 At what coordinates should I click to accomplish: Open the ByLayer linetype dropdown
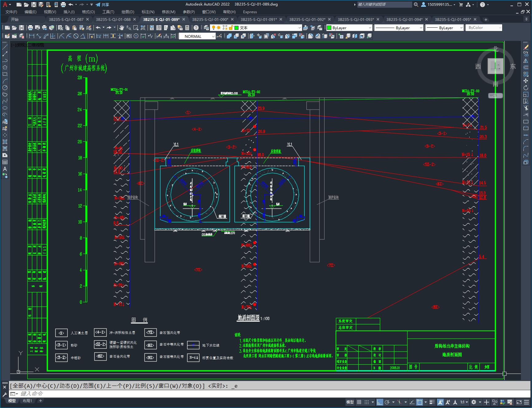399,28
